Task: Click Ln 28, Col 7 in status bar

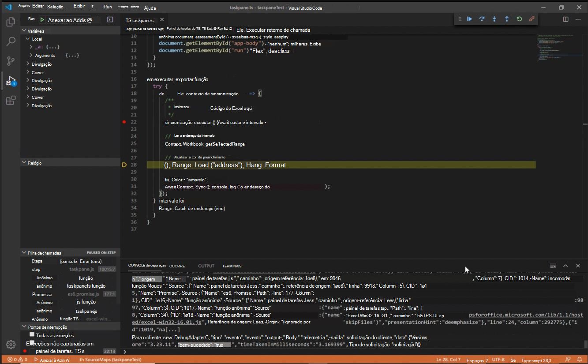Action: pos(448,360)
